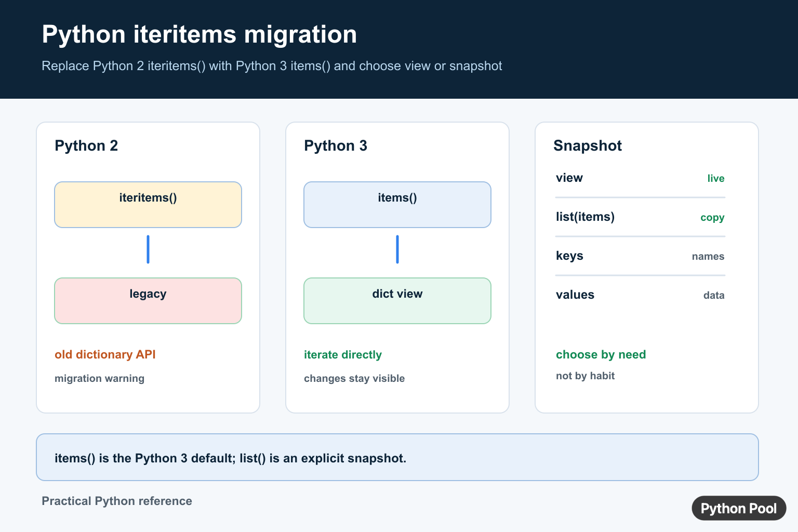Screen dimensions: 798x532
Task: Click the pink legacy box
Action: click(x=148, y=301)
